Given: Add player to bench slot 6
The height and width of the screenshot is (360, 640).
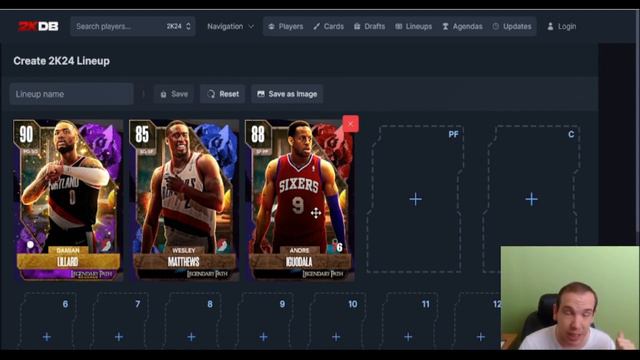Looking at the screenshot, I should (47, 337).
